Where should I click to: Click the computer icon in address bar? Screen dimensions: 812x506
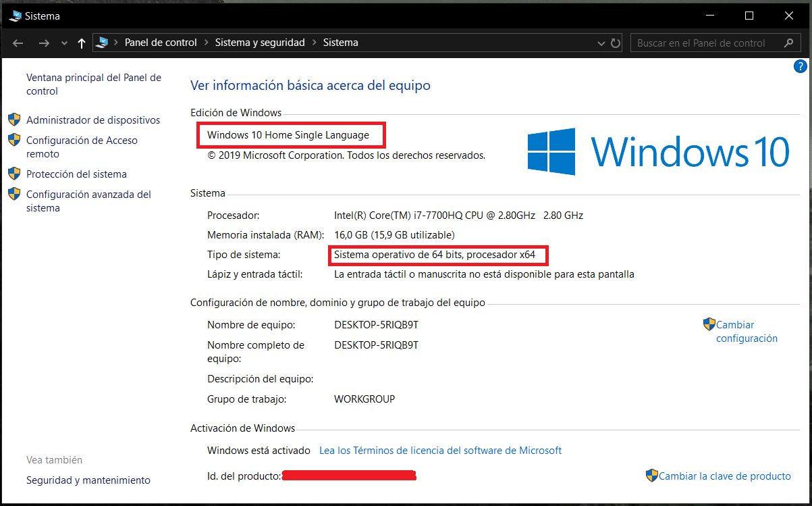pyautogui.click(x=102, y=43)
